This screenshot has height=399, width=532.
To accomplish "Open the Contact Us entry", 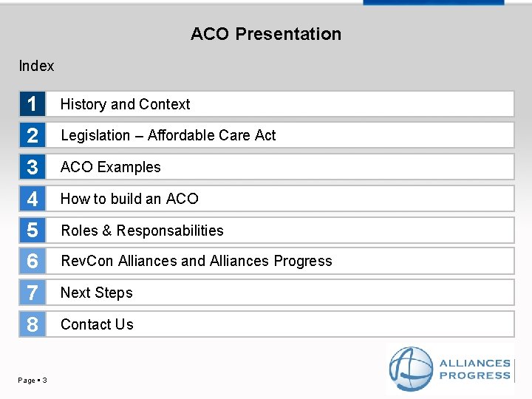I will [97, 324].
